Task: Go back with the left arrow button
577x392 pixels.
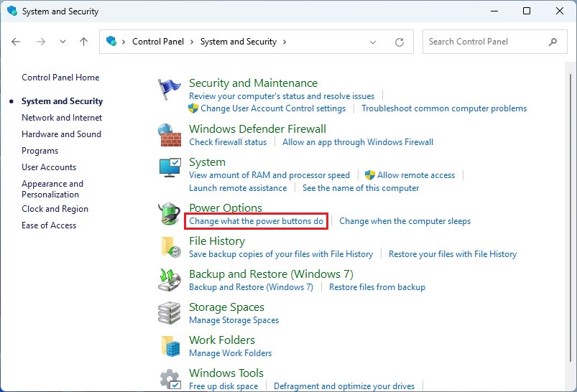Action: [16, 42]
